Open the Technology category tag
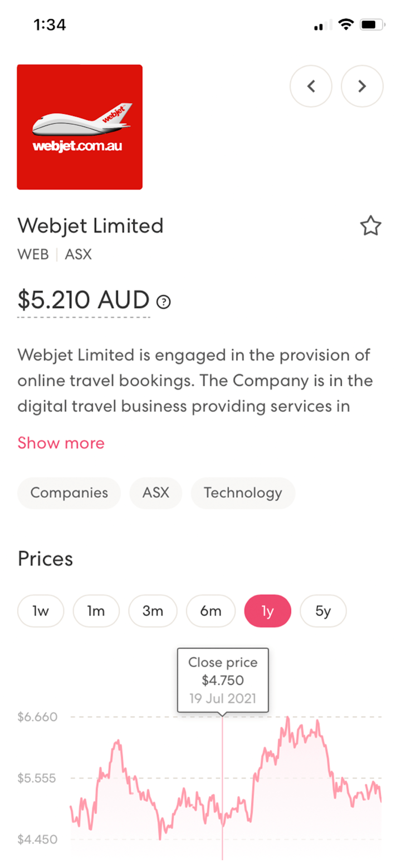 coord(243,493)
